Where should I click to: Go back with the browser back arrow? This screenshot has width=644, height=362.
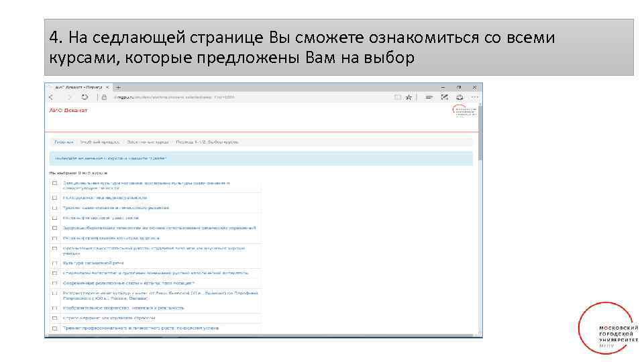(52, 97)
